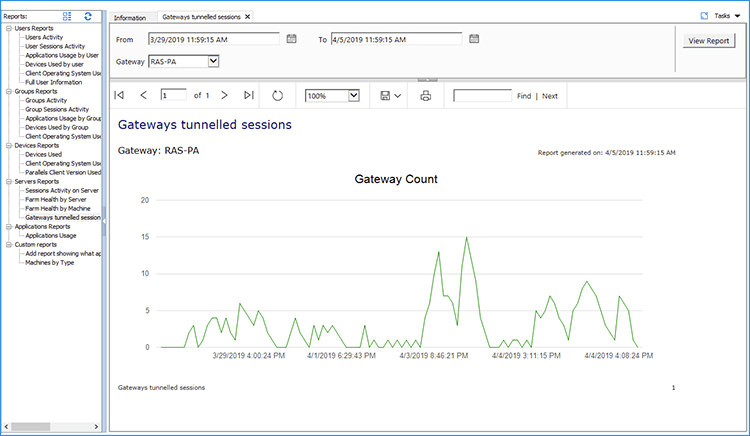This screenshot has width=750, height=436.
Task: Go to first page of the report
Action: pos(119,95)
